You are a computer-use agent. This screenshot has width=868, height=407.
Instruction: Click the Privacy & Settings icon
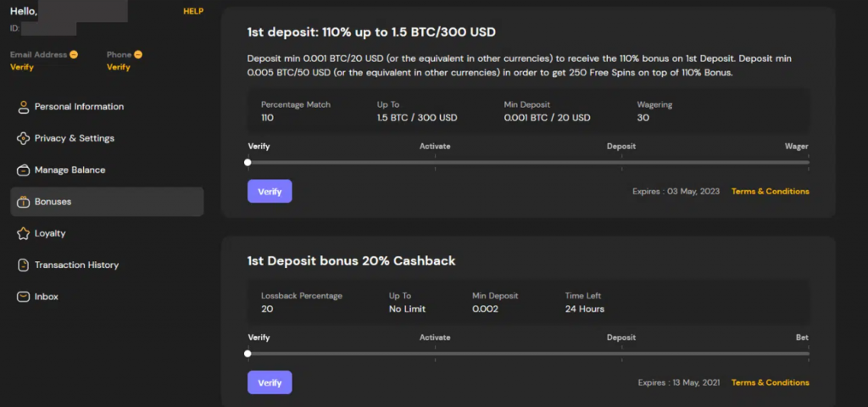tap(24, 138)
